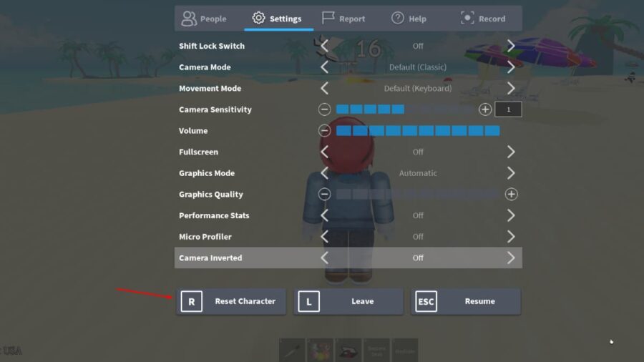Viewport: 644px width, 362px height.
Task: Open the Help tab
Action: click(418, 19)
